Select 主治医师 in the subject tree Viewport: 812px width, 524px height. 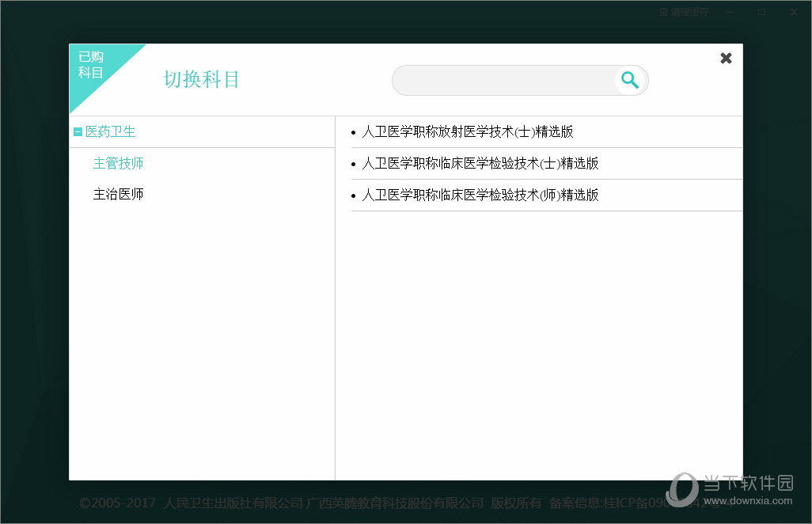pos(119,194)
